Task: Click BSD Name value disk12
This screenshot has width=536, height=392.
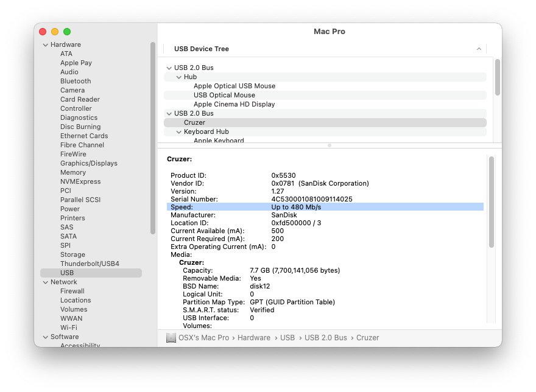Action: coord(260,287)
